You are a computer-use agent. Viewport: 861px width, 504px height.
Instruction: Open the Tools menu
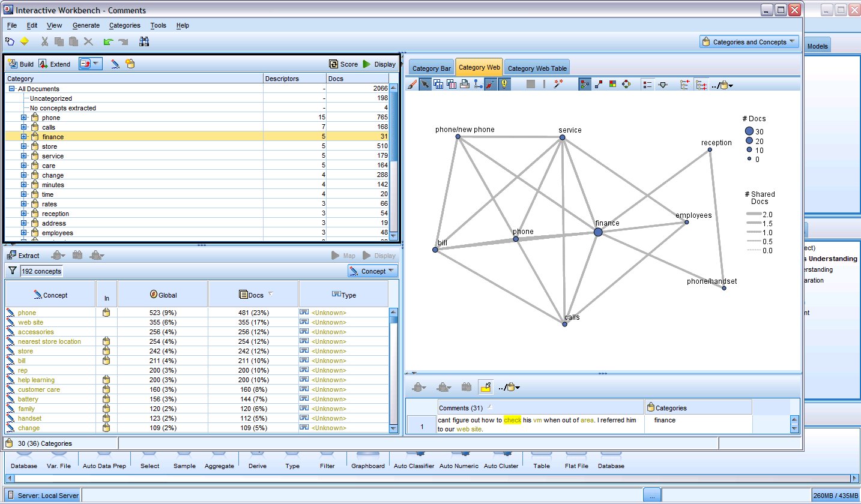click(159, 25)
